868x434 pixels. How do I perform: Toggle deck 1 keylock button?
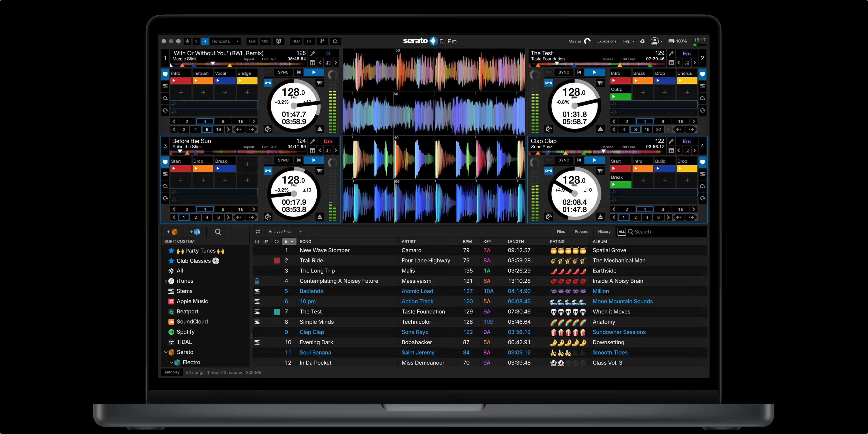268,82
